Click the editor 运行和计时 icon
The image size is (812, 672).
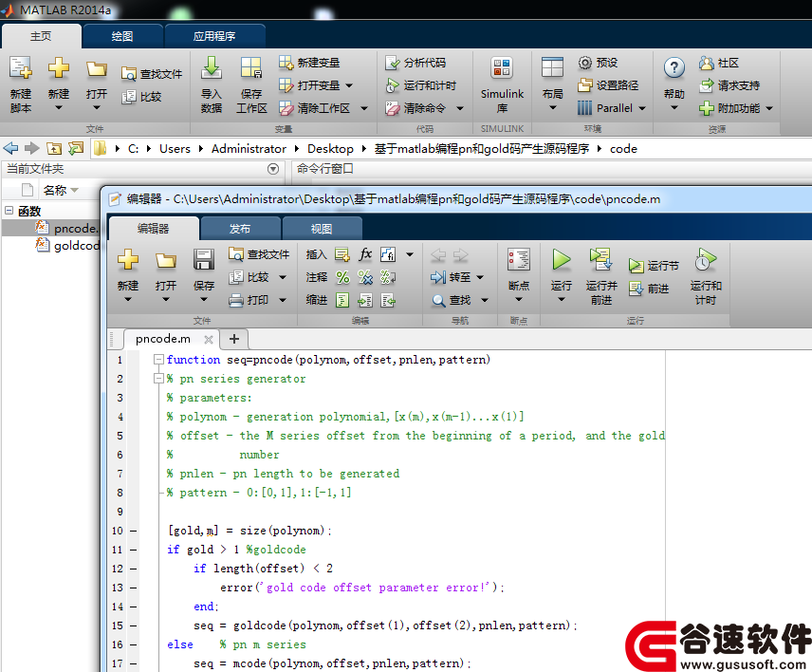coord(706,259)
